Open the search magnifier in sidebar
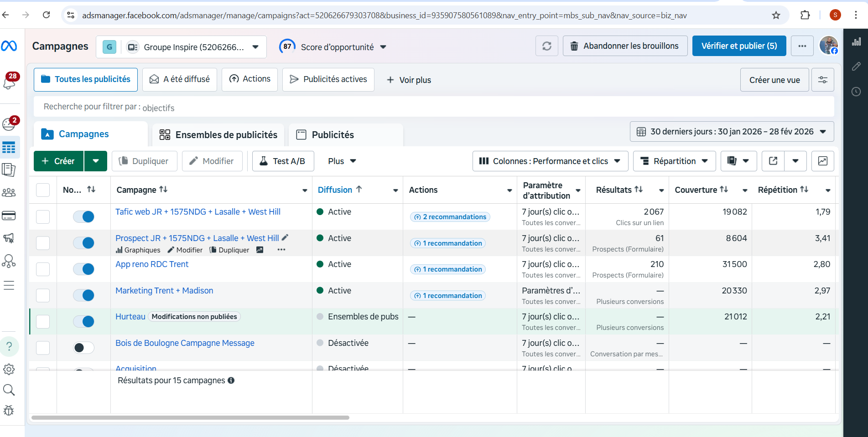 tap(9, 390)
